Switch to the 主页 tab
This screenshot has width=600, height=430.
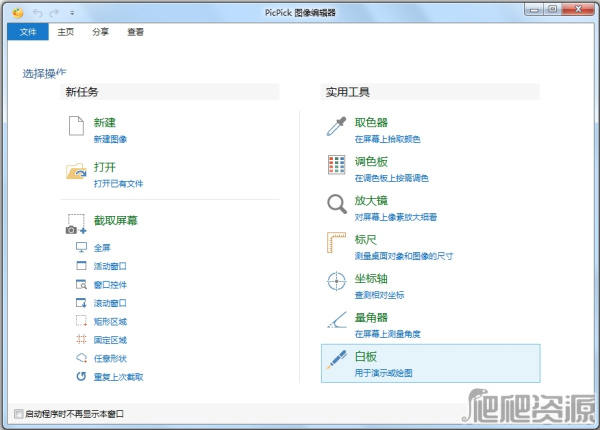(x=65, y=32)
